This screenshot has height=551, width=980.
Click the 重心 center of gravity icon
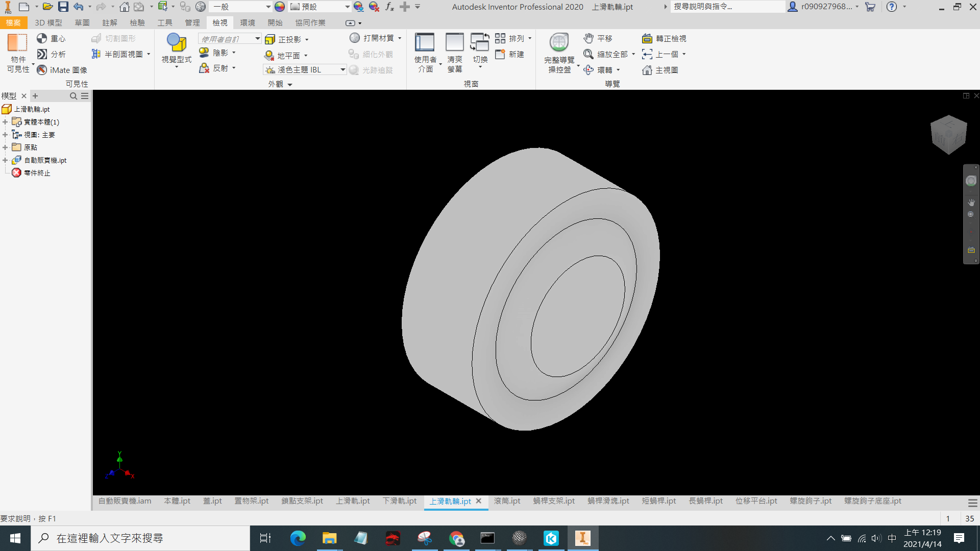[42, 38]
